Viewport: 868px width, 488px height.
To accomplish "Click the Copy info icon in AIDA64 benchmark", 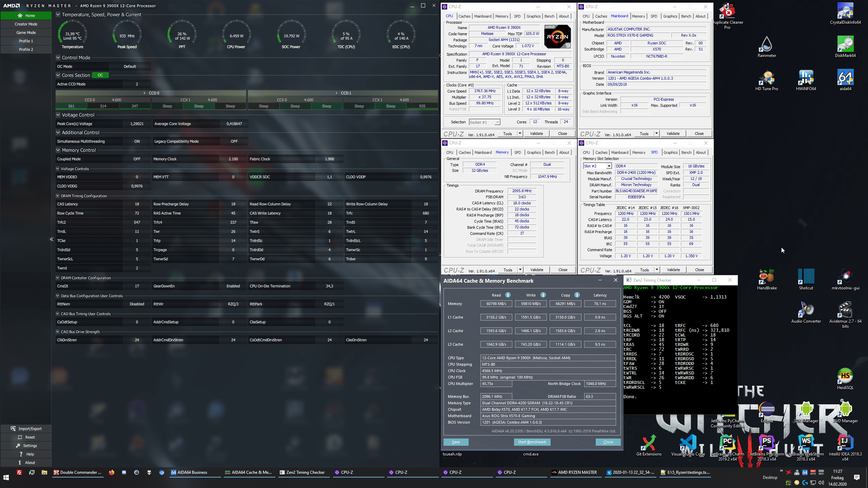I will pos(577,295).
